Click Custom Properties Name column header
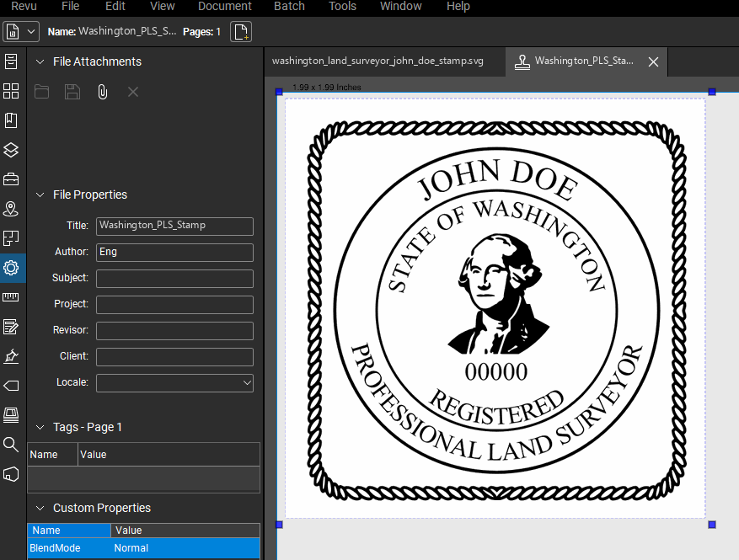The image size is (739, 560). click(69, 531)
